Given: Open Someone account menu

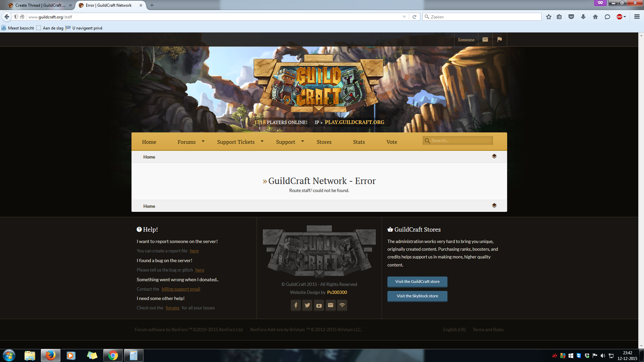Looking at the screenshot, I should click(466, 40).
